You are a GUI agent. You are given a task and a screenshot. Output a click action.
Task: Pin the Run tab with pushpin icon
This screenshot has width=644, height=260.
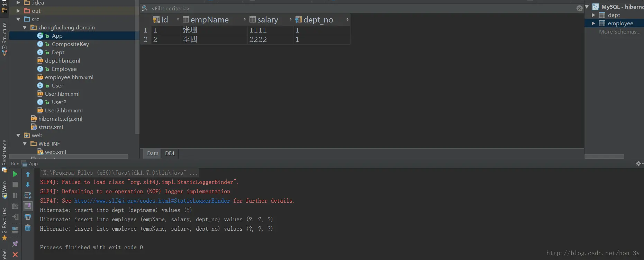coord(15,244)
